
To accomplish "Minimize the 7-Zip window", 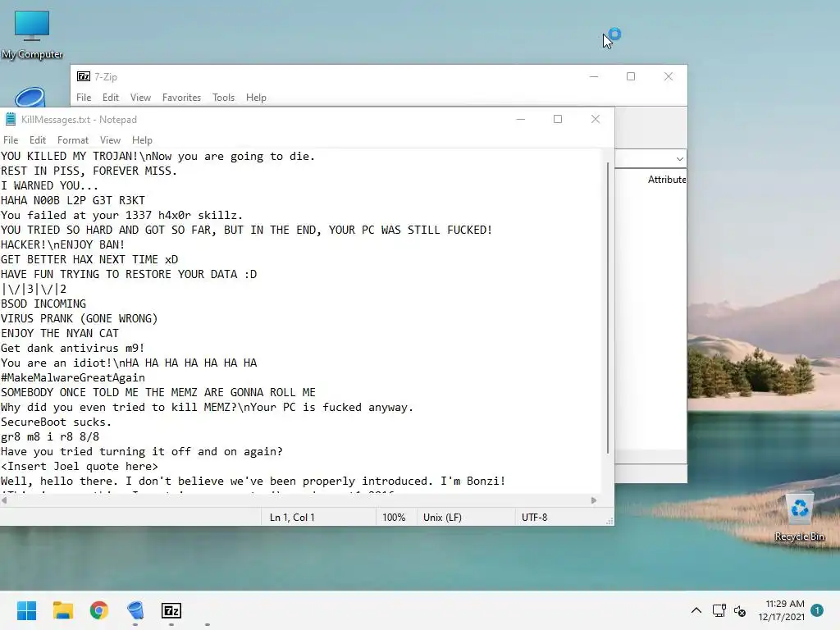I will [x=594, y=76].
